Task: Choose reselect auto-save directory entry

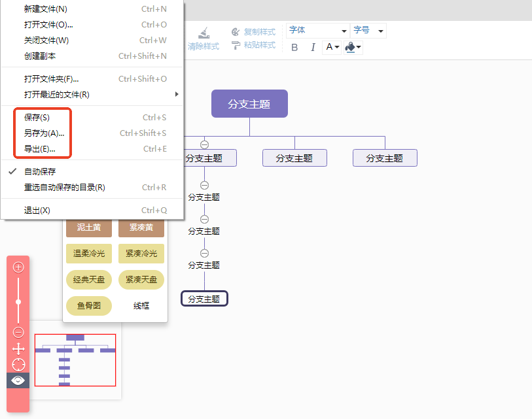Action: pos(92,187)
